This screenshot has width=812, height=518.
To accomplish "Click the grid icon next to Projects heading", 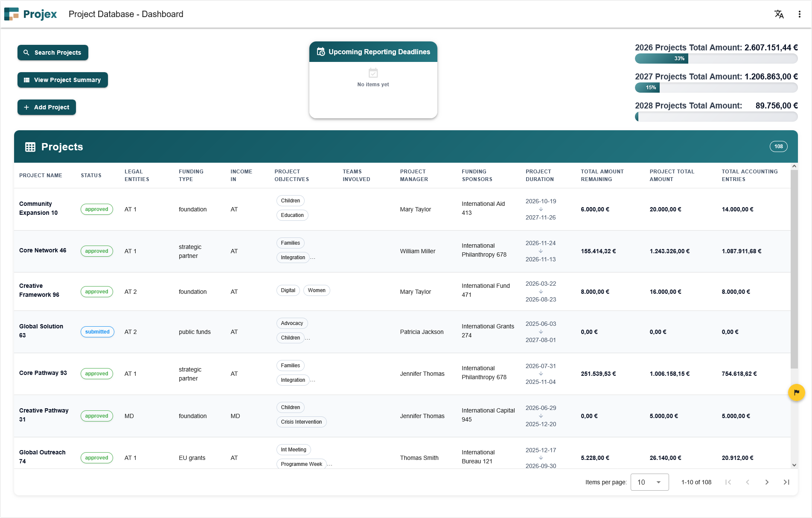I will point(30,146).
